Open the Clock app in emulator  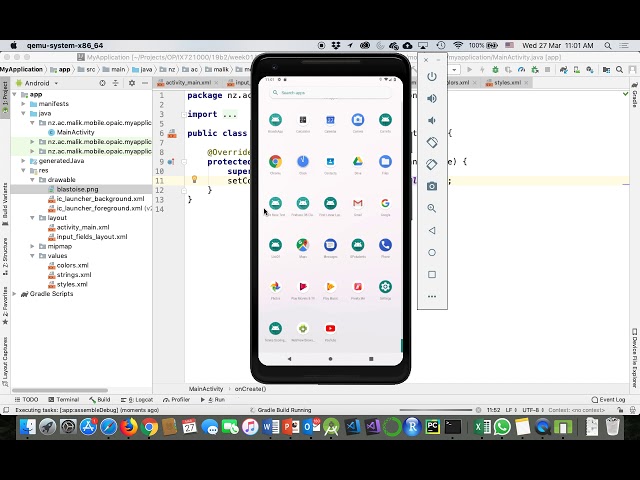(303, 162)
